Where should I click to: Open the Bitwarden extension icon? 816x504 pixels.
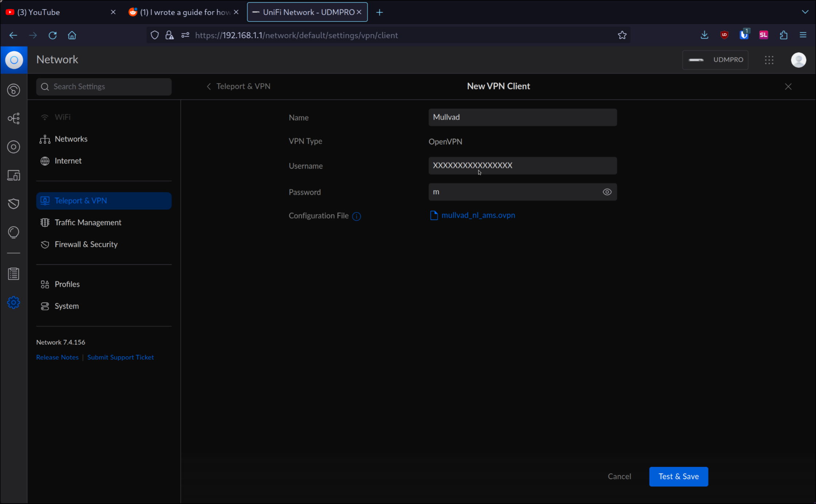point(744,35)
